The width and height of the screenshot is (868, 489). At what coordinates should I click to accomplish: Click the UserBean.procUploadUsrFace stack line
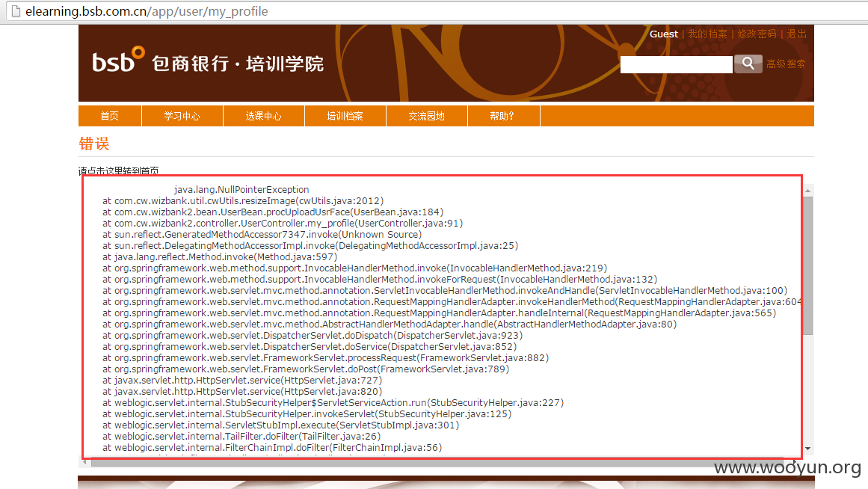pos(273,212)
